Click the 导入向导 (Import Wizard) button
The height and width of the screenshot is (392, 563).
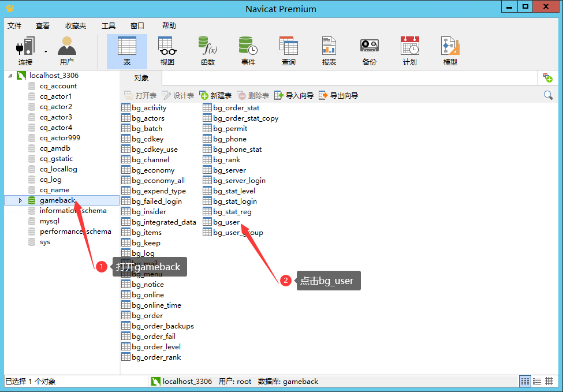[294, 95]
